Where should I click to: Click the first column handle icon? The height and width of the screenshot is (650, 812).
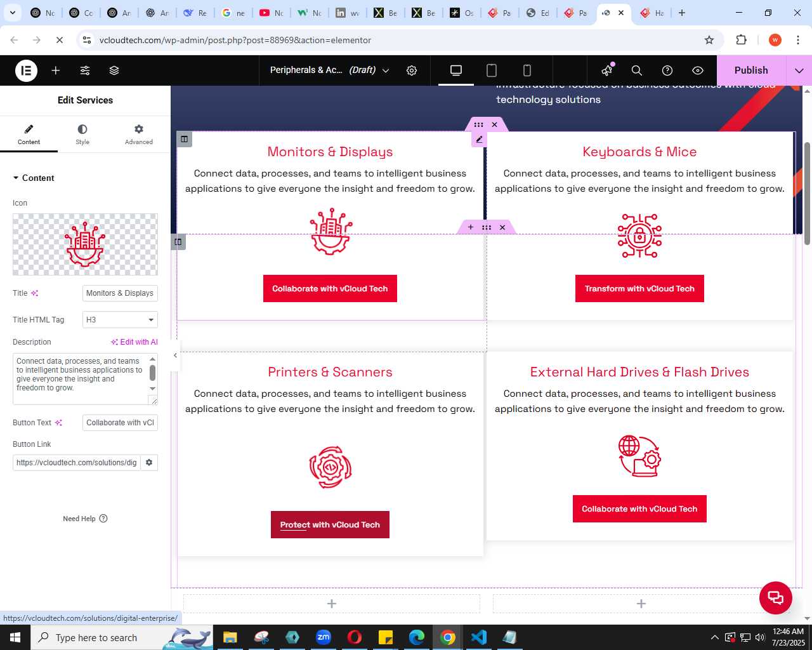coord(185,139)
